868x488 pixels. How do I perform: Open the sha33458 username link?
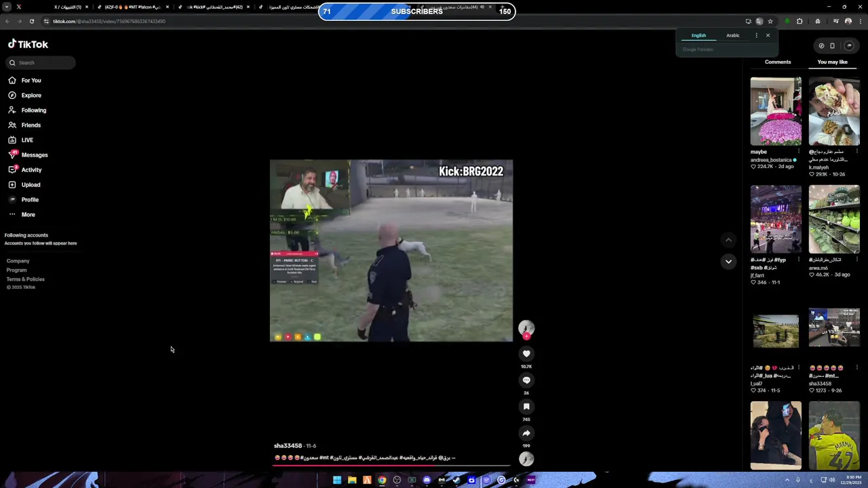click(288, 446)
